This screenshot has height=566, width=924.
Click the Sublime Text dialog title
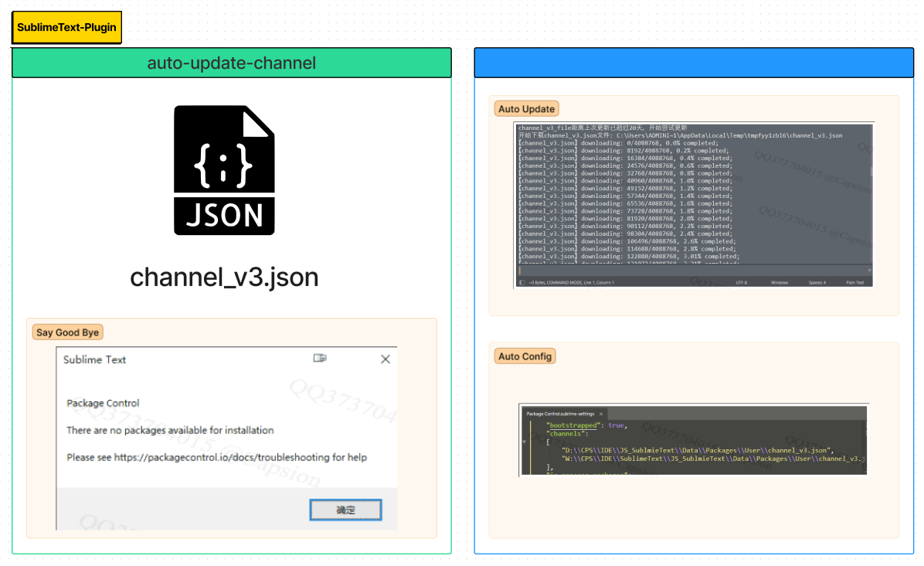click(94, 359)
